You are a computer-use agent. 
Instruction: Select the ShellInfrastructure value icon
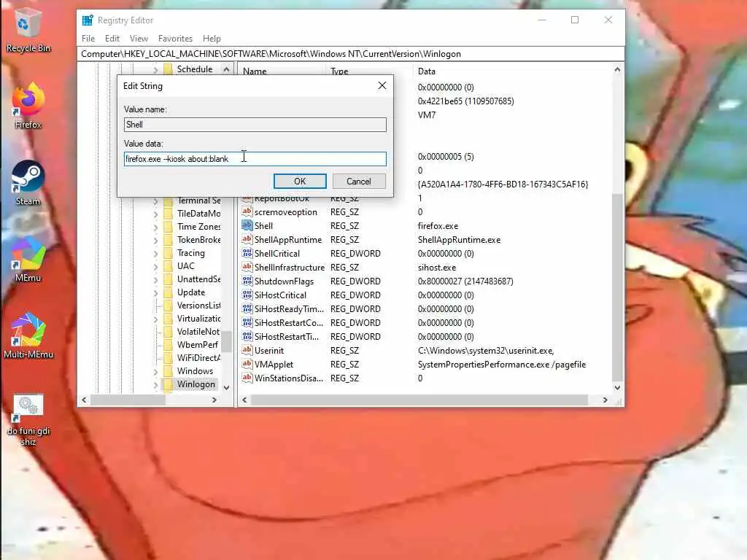pos(247,267)
